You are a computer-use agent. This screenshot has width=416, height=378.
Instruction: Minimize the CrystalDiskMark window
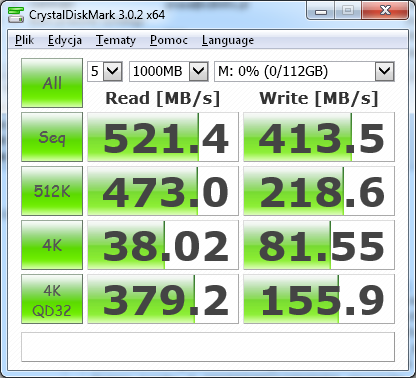(x=321, y=11)
